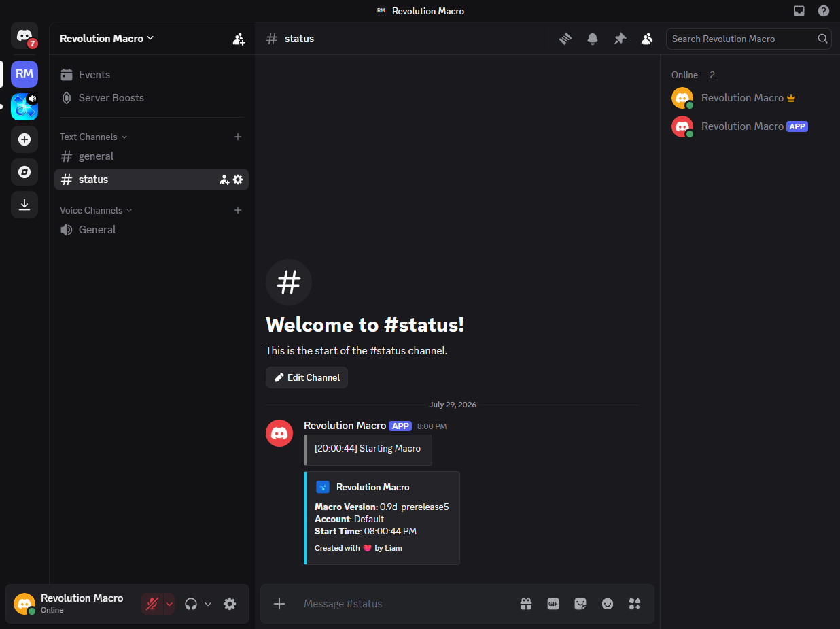
Task: Click 'Welcome to #status!' heading
Action: click(x=365, y=325)
